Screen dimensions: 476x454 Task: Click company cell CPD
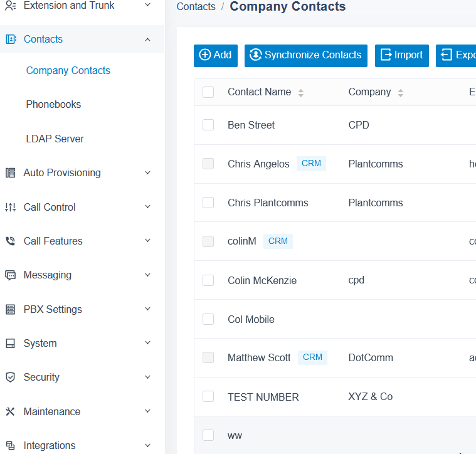tap(359, 125)
